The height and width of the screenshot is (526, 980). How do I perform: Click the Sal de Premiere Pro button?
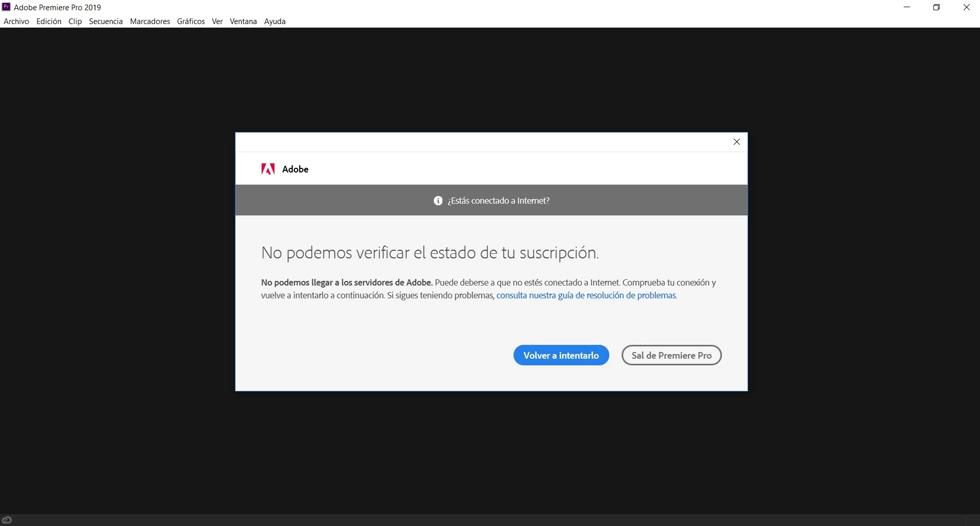pyautogui.click(x=672, y=355)
